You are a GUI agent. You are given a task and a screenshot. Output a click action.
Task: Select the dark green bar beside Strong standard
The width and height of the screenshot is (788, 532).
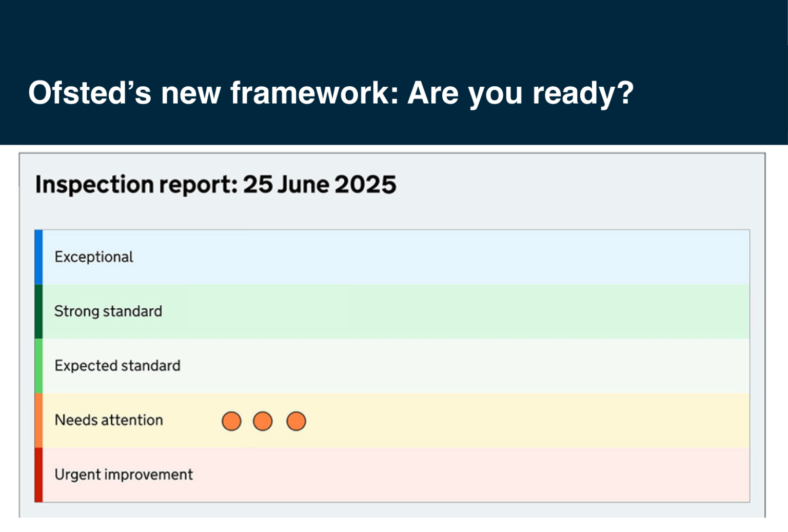click(x=38, y=311)
